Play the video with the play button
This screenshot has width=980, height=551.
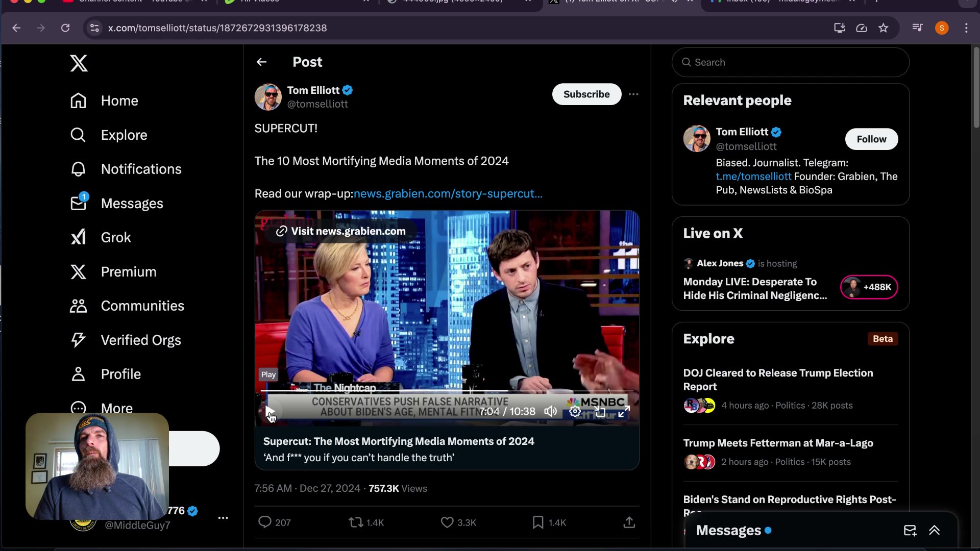tap(269, 411)
